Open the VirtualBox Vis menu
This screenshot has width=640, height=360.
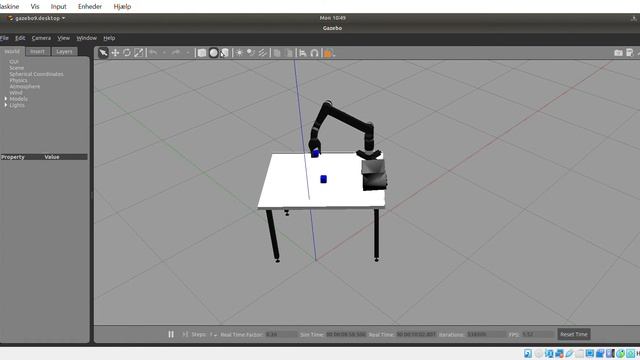pos(35,7)
